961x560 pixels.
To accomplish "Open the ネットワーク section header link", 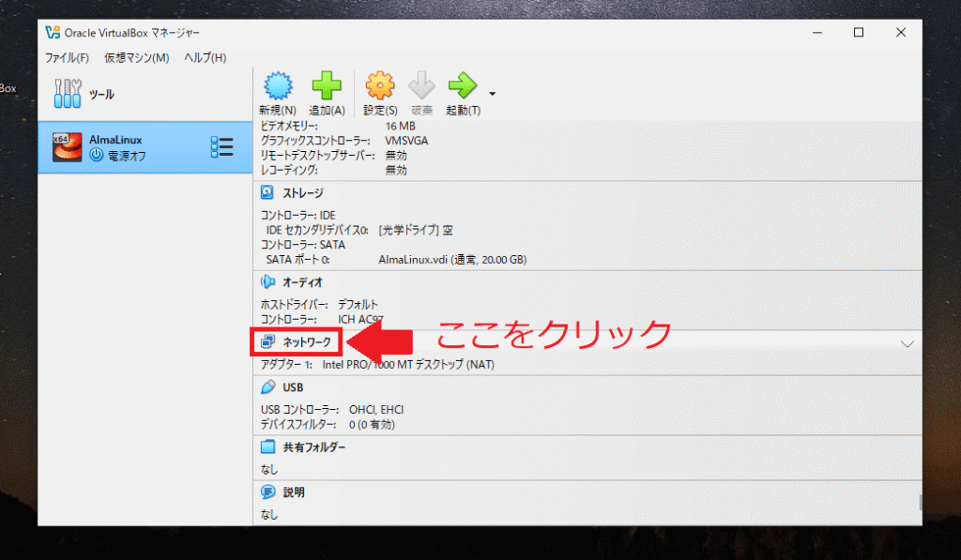I will pyautogui.click(x=307, y=341).
